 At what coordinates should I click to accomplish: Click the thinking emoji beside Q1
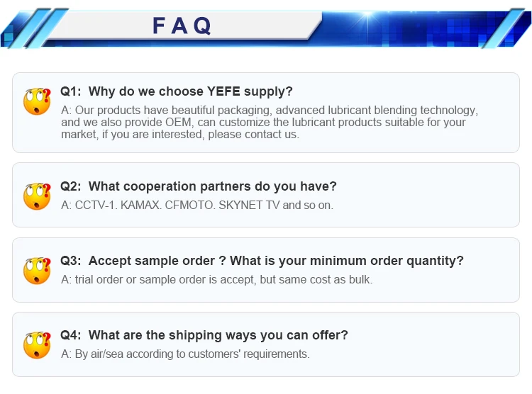coord(37,101)
